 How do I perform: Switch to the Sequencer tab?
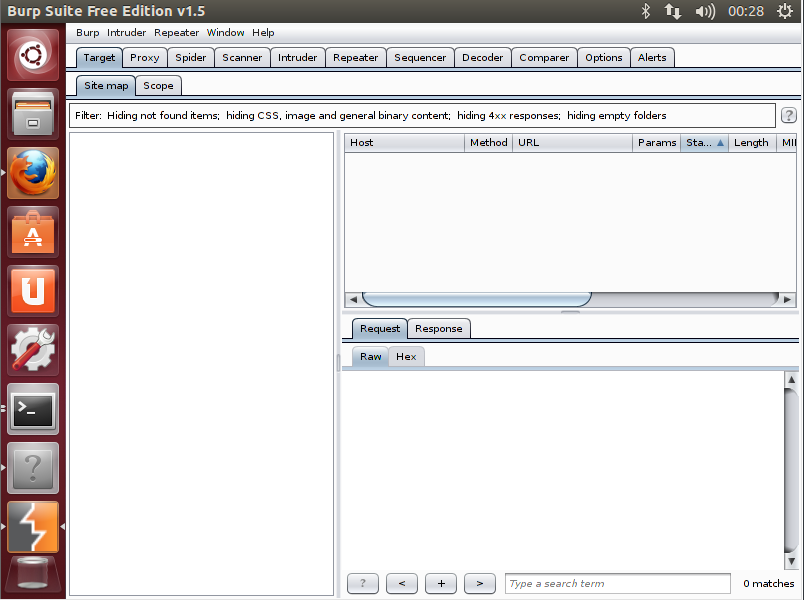coord(420,58)
